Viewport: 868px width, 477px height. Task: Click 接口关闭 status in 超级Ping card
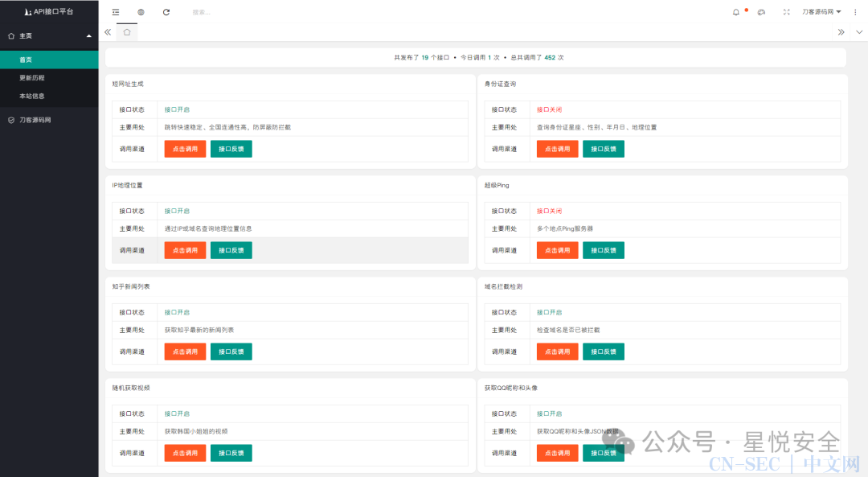tap(549, 211)
